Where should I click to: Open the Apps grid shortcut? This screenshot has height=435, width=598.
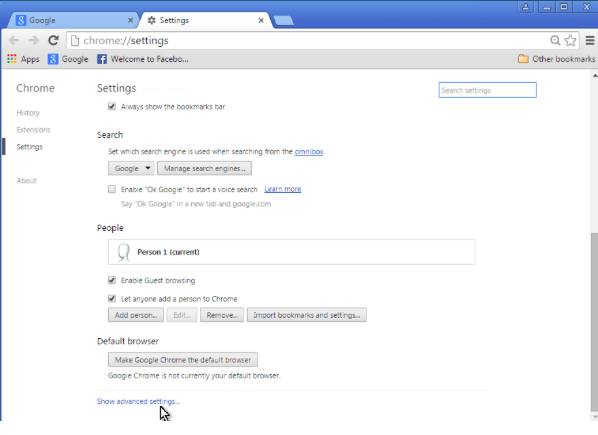(23, 59)
